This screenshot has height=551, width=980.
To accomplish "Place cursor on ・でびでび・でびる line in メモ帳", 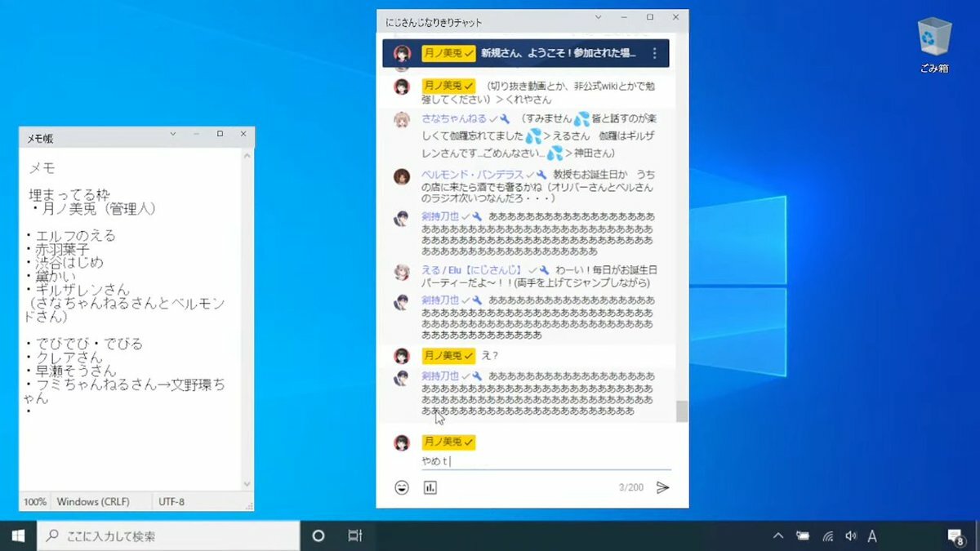I will pos(84,344).
